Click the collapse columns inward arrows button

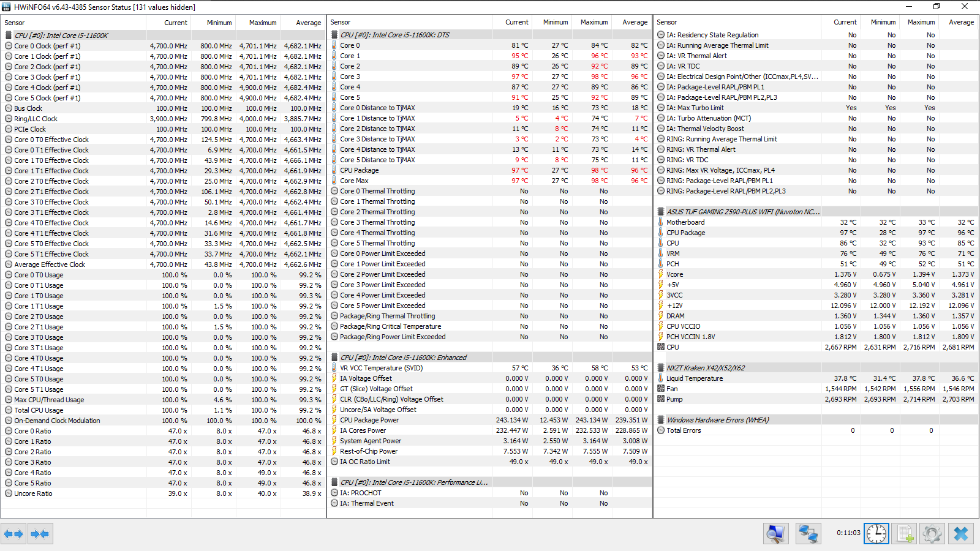[x=40, y=534]
